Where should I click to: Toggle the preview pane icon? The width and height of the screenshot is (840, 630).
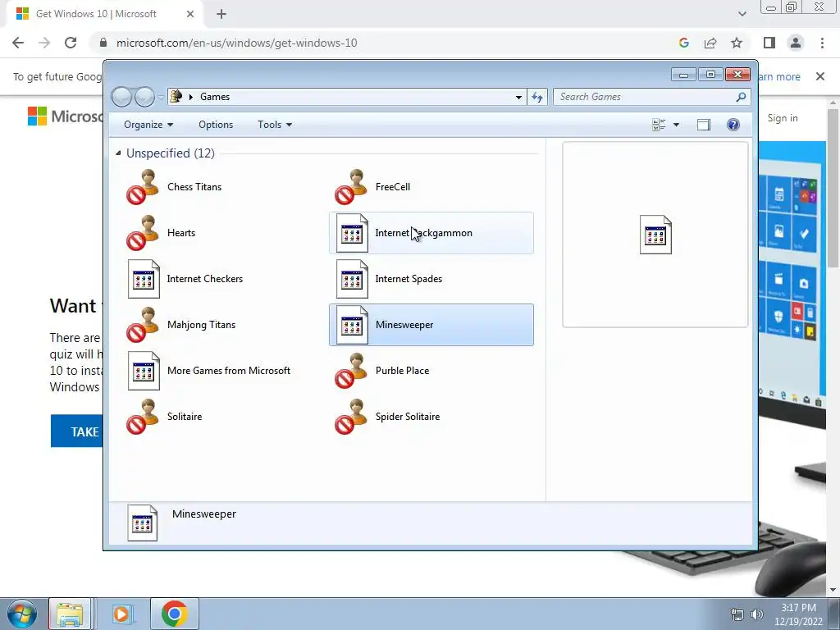pyautogui.click(x=703, y=125)
